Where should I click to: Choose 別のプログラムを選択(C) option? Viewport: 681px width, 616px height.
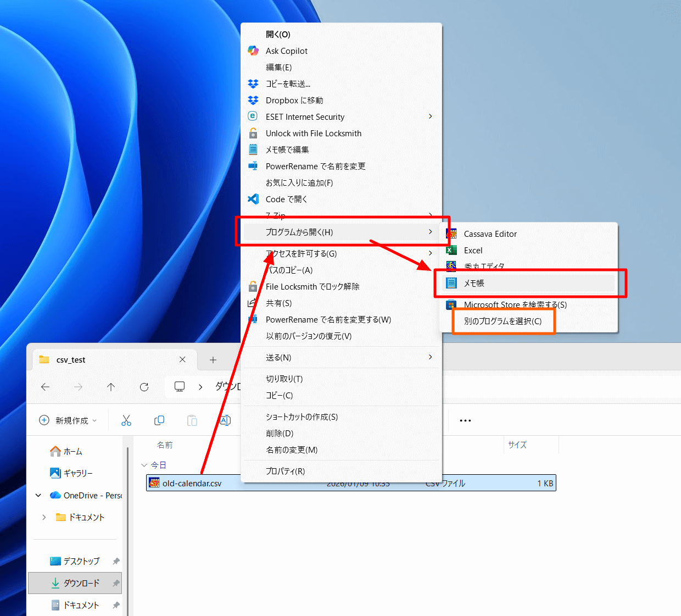pyautogui.click(x=503, y=321)
